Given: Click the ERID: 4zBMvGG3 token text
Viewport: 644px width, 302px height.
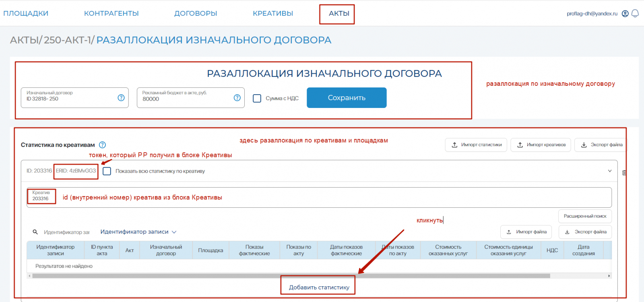Looking at the screenshot, I should click(76, 171).
